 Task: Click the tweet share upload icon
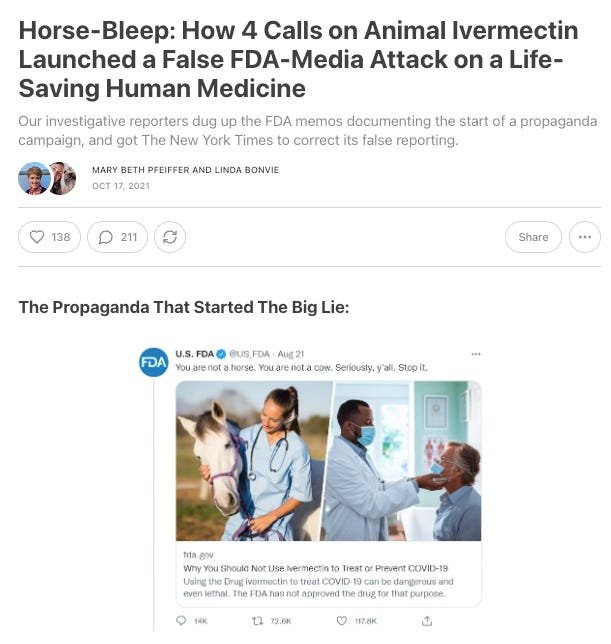click(427, 621)
